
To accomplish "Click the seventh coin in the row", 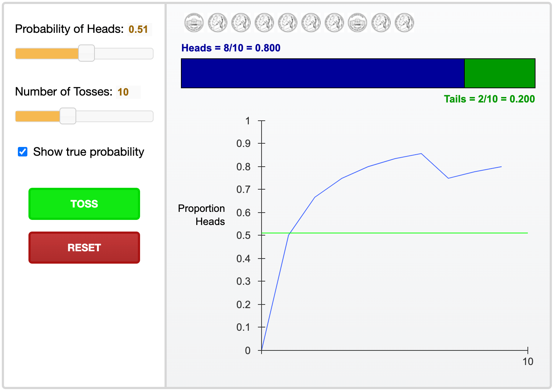I will (334, 23).
